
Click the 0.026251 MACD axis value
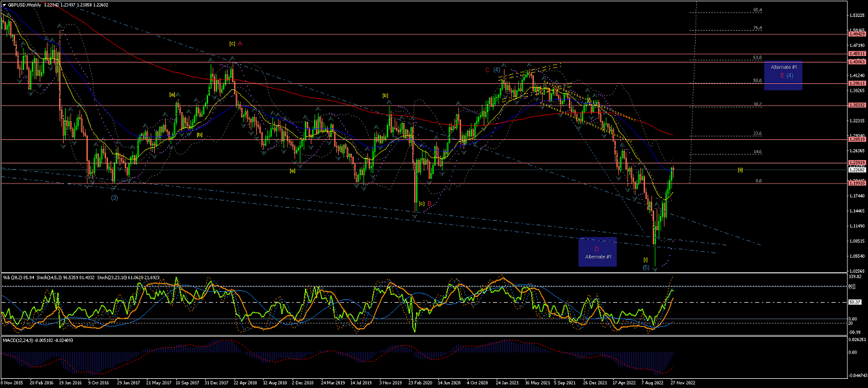pos(858,340)
